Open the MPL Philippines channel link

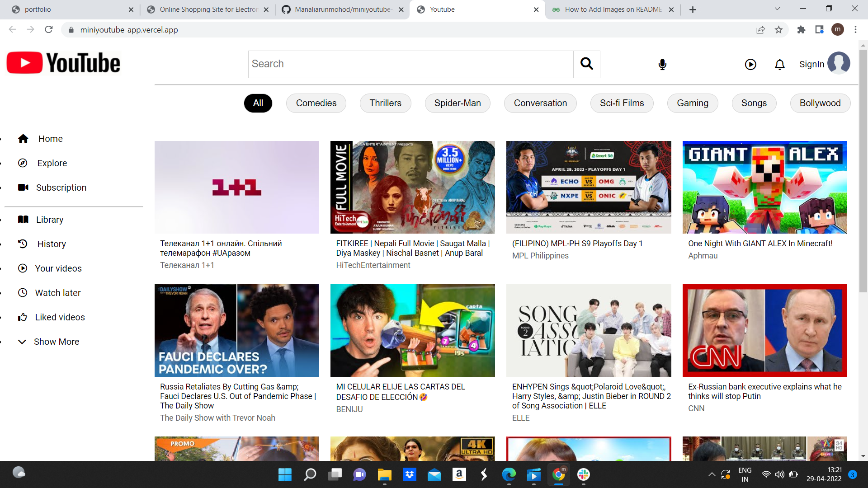(540, 256)
